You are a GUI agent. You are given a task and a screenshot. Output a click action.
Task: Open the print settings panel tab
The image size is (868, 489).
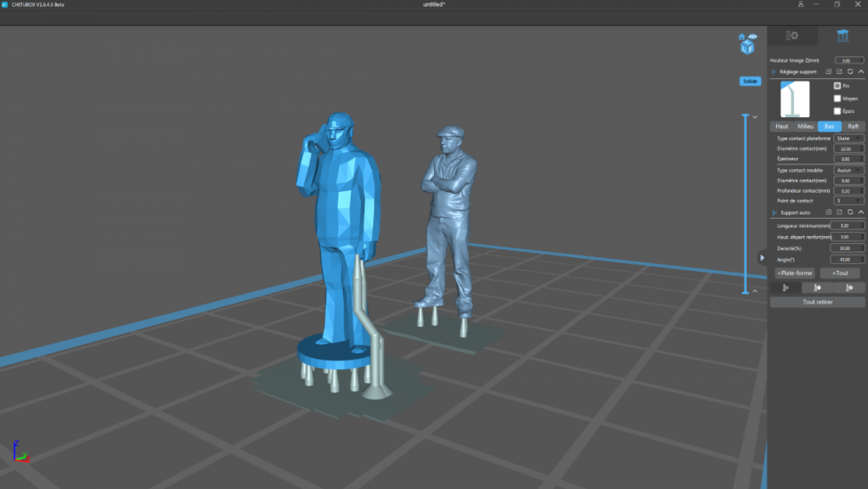click(x=792, y=36)
